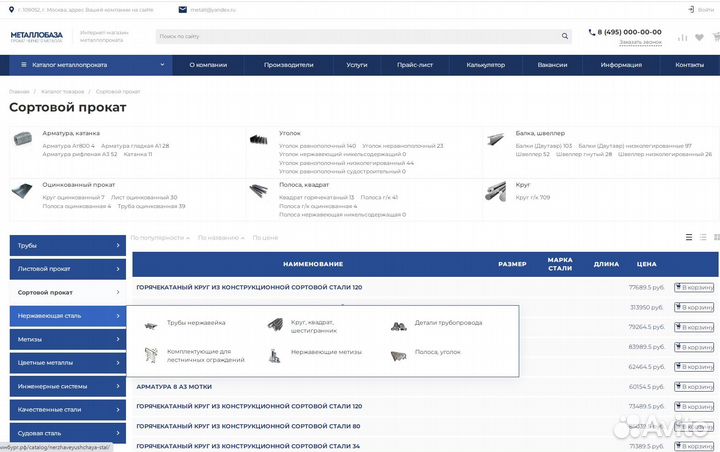Image resolution: width=720 pixels, height=452 pixels.
Task: Click the Круг category image
Action: pyautogui.click(x=495, y=191)
